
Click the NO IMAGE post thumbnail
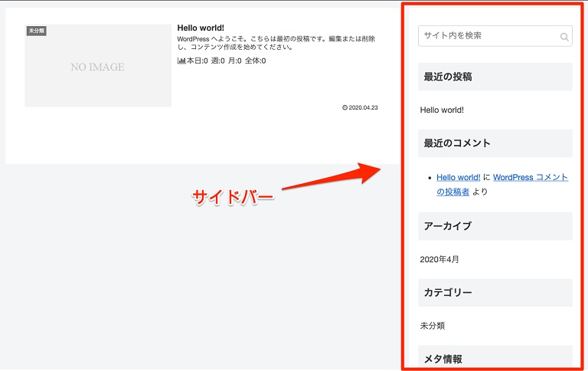tap(98, 66)
